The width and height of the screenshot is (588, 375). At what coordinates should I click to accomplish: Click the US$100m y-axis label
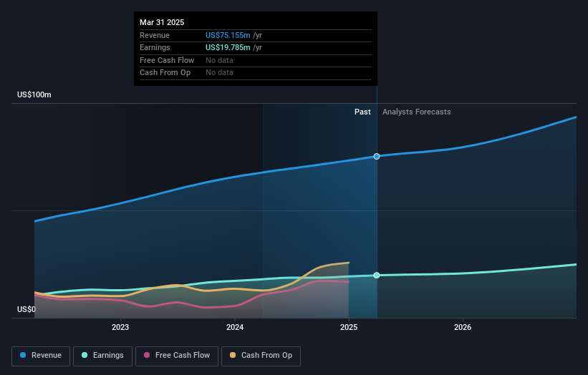point(34,94)
